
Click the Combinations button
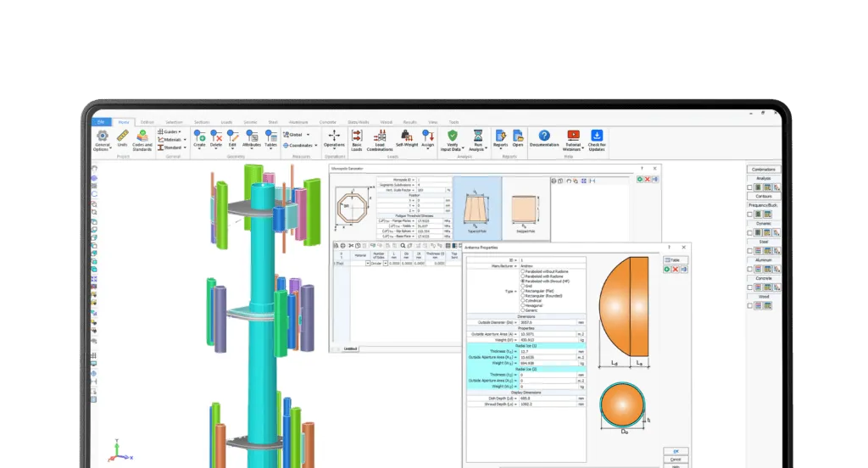(x=764, y=170)
